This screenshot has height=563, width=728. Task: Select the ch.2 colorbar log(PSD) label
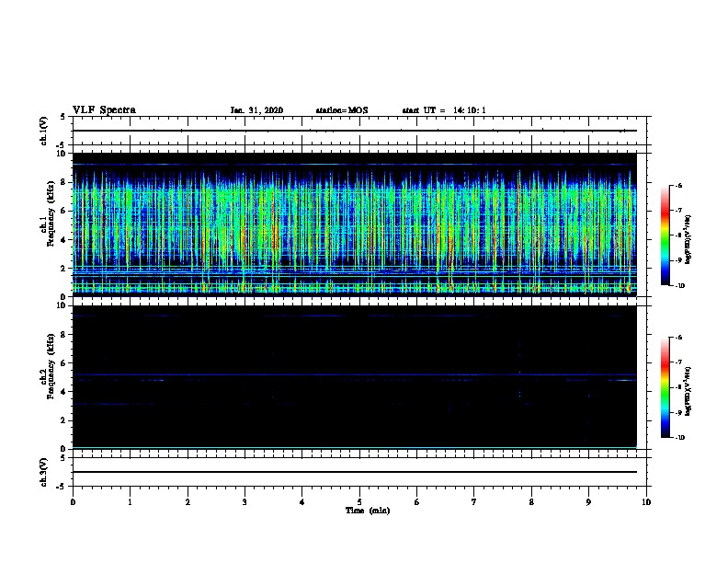click(688, 391)
